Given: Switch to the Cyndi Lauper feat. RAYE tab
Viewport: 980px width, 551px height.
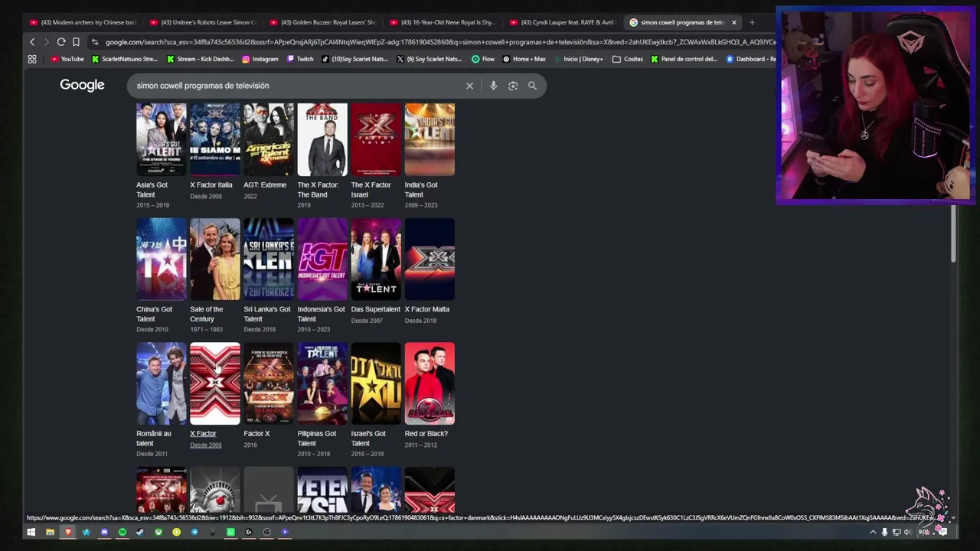Looking at the screenshot, I should (x=563, y=22).
